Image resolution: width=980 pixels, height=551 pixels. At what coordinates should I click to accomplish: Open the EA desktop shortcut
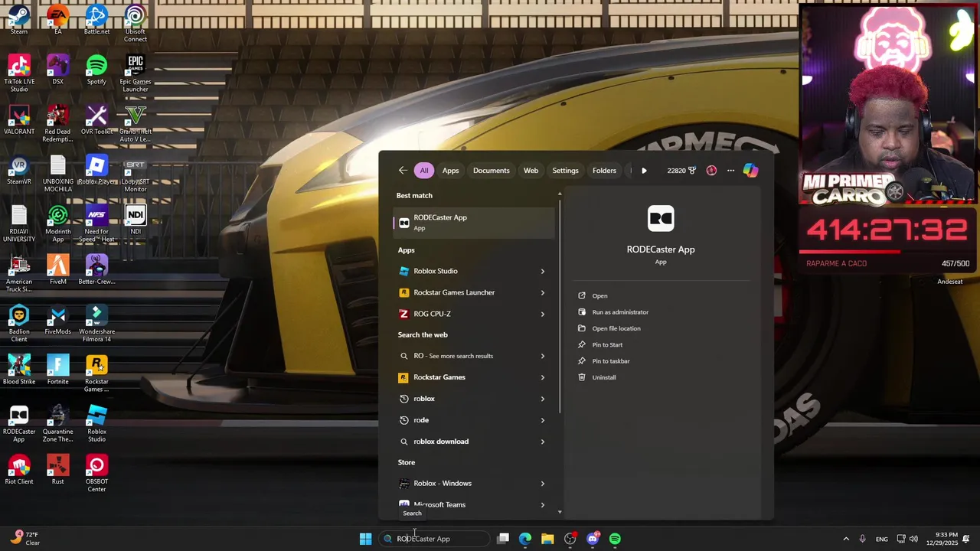coord(57,20)
